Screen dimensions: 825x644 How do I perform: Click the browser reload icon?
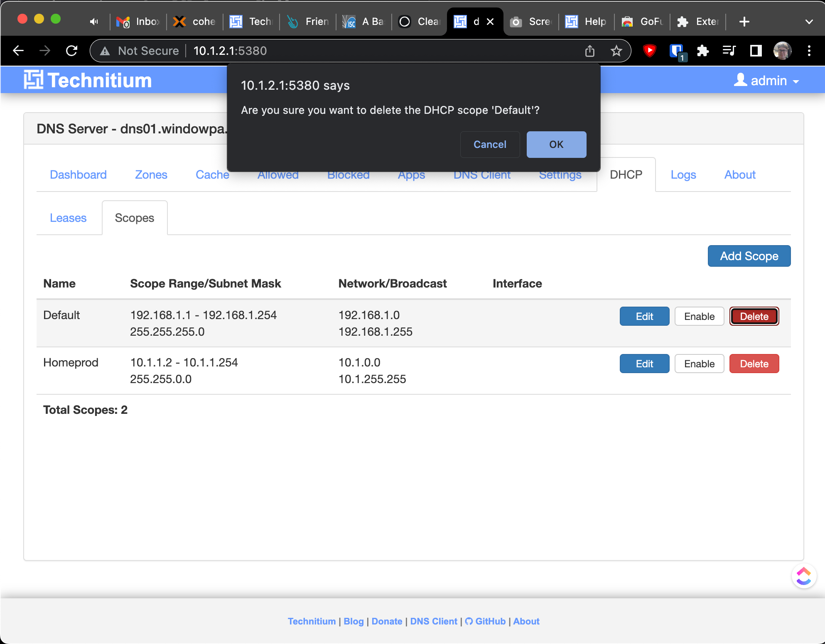72,51
